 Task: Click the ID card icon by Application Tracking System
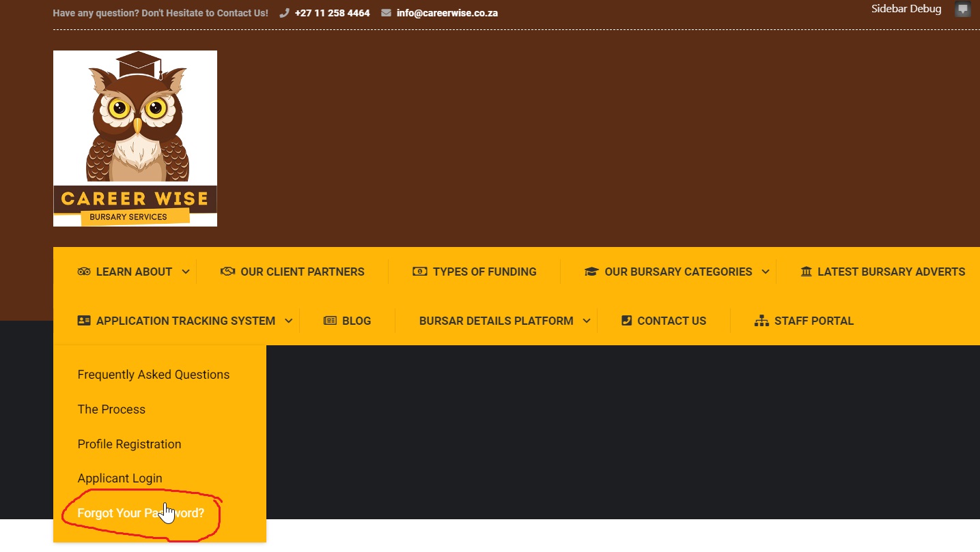(84, 321)
